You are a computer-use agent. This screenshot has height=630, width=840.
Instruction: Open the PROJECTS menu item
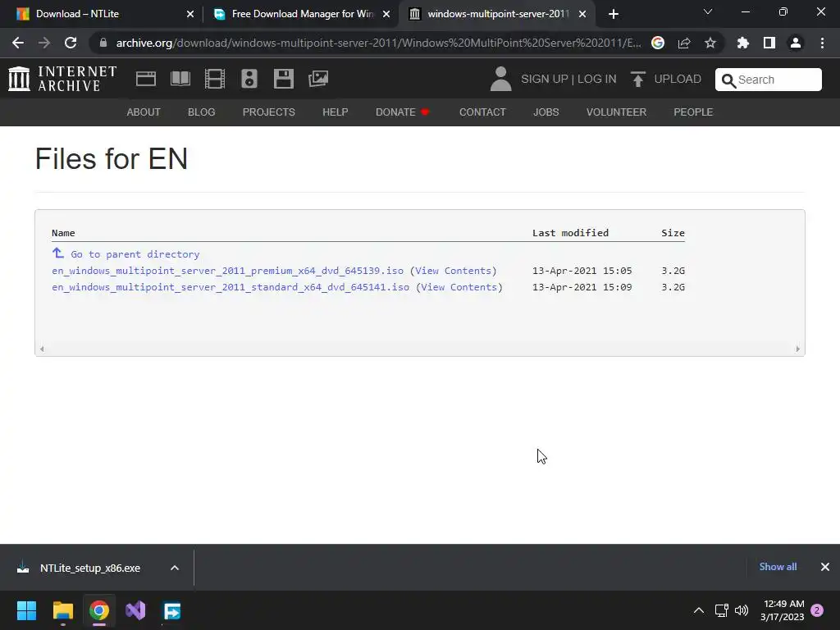click(x=269, y=112)
